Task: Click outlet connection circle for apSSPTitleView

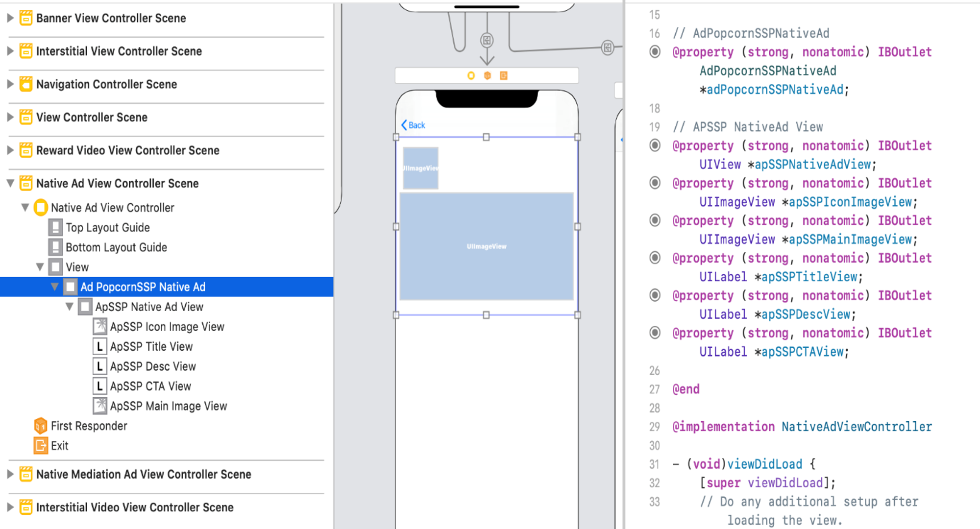Action: click(x=655, y=258)
